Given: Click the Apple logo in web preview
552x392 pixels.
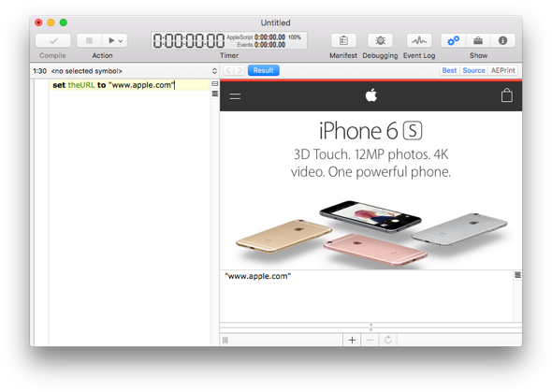Looking at the screenshot, I should [371, 95].
